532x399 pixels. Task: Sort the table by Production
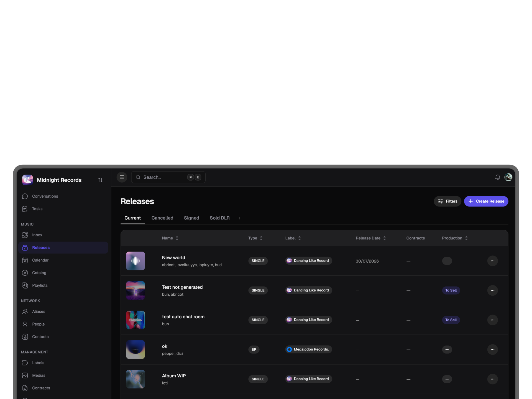coord(455,238)
